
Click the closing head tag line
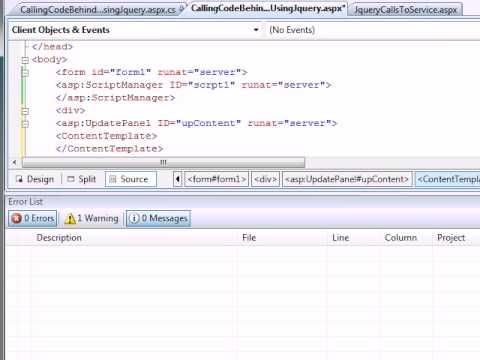point(52,47)
